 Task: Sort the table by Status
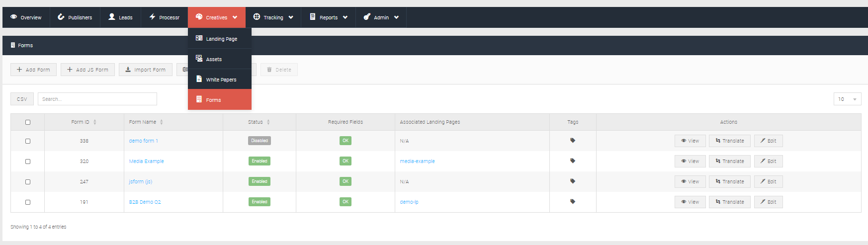pos(259,122)
